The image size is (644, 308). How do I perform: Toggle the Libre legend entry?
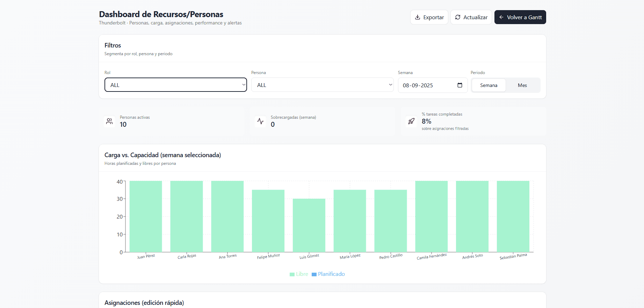tap(299, 274)
